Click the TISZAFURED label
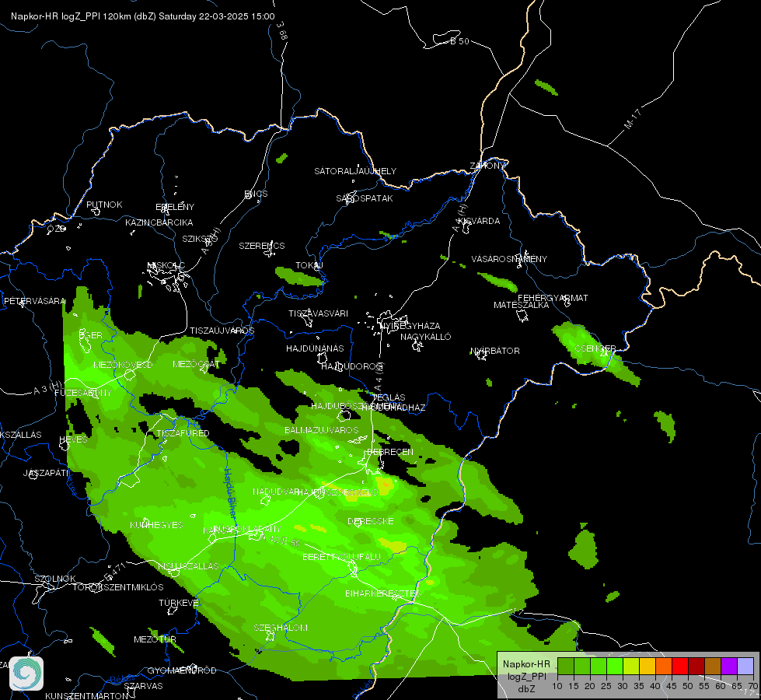The width and height of the screenshot is (761, 700). (x=183, y=433)
